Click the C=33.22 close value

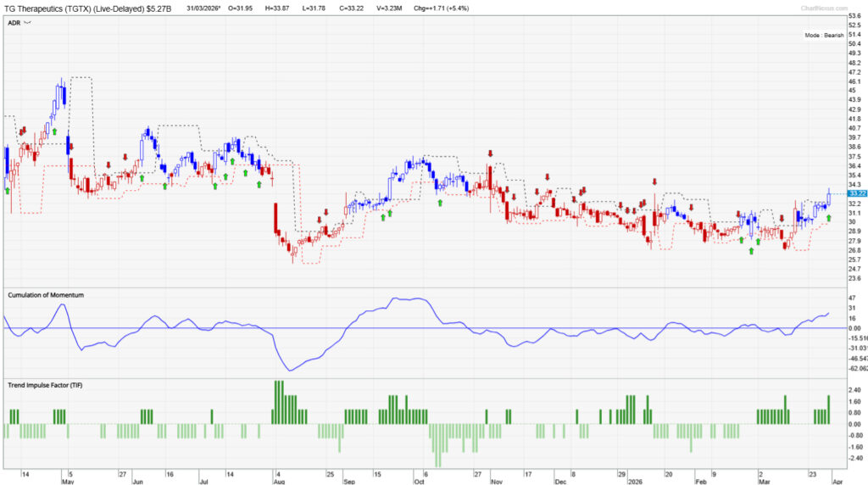coord(351,8)
